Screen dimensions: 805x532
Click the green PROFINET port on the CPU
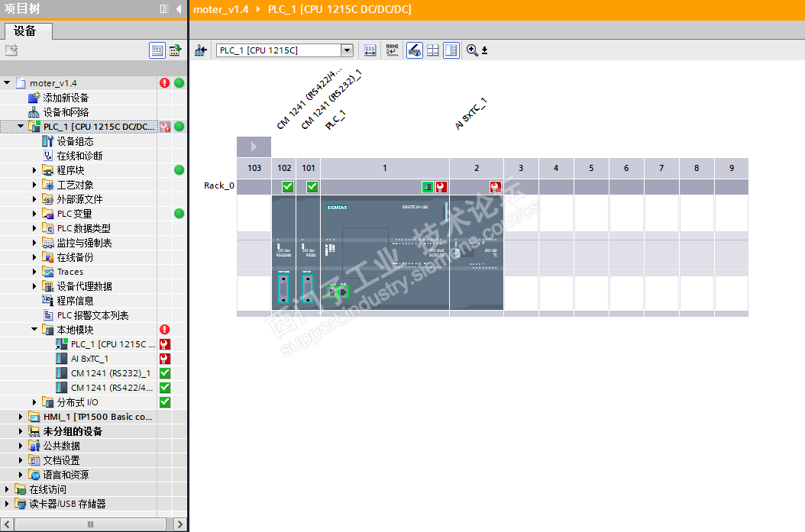coord(338,292)
